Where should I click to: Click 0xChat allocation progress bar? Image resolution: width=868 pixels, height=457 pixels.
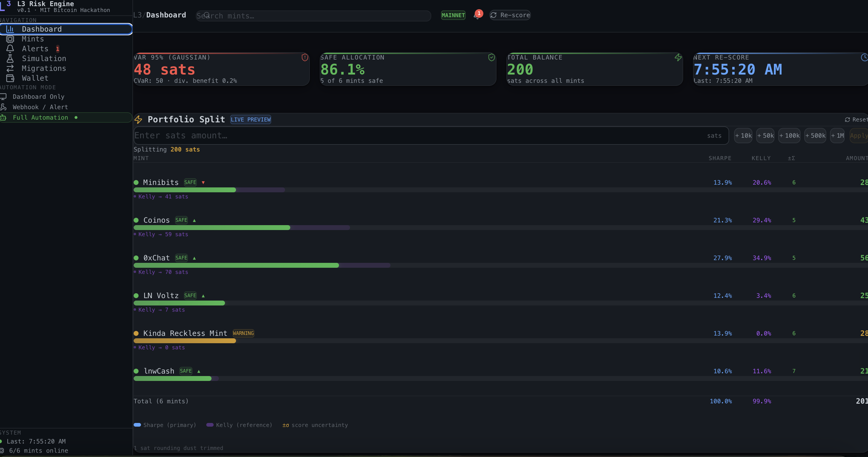tap(236, 265)
